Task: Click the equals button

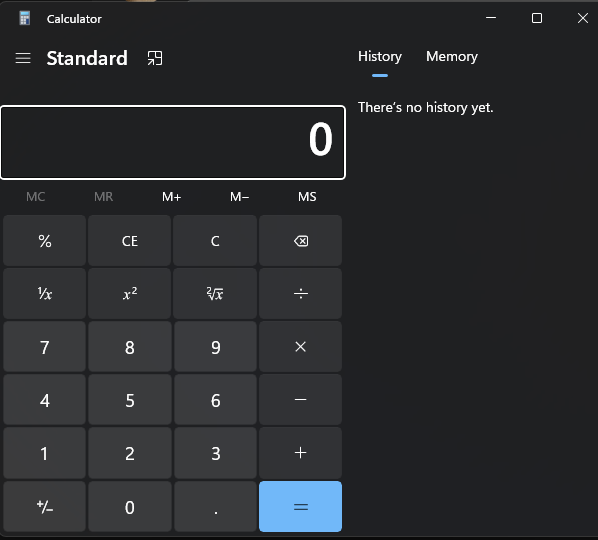Action: point(301,506)
